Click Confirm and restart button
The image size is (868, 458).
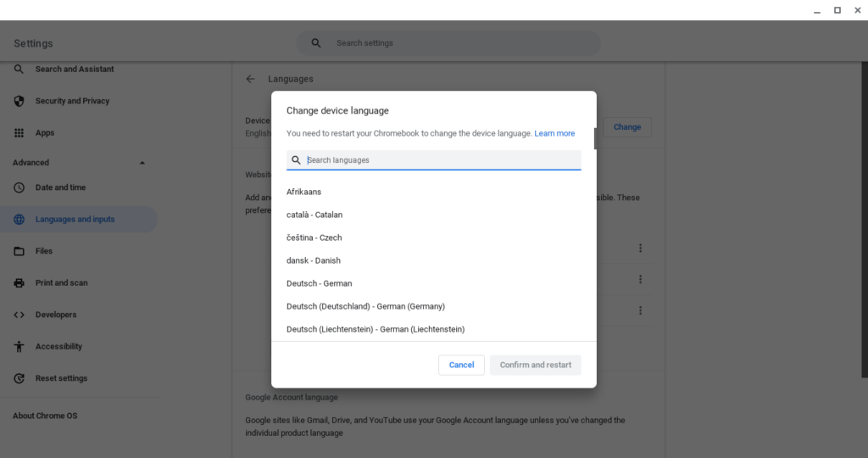point(536,365)
